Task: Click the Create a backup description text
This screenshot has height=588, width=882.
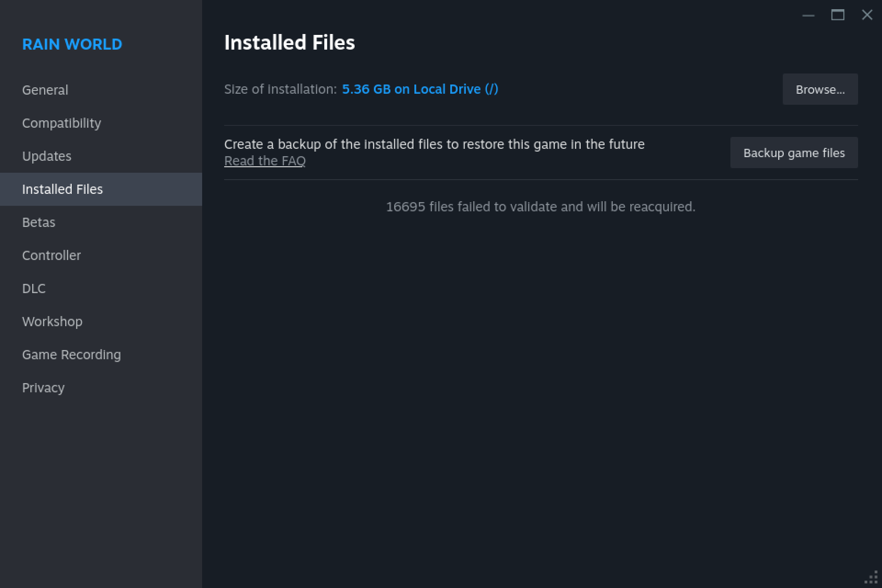Action: point(434,144)
